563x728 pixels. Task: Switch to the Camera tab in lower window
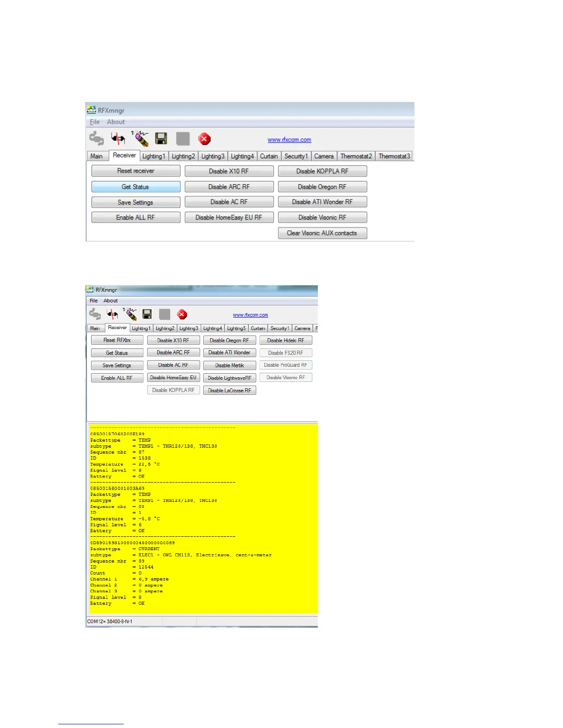pos(302,328)
